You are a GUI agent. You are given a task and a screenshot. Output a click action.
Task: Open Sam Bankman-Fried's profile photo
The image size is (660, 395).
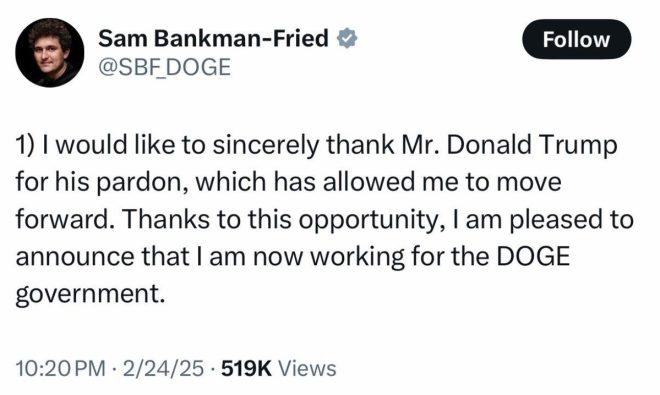pos(49,53)
